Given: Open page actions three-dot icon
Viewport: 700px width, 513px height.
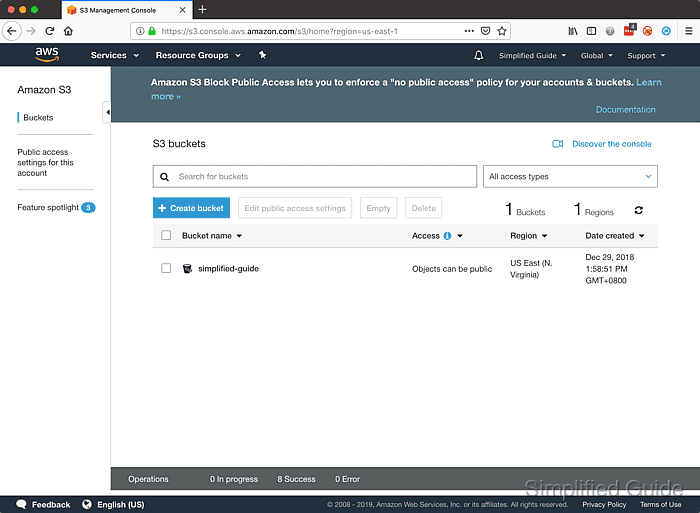Looking at the screenshot, I should (x=469, y=31).
